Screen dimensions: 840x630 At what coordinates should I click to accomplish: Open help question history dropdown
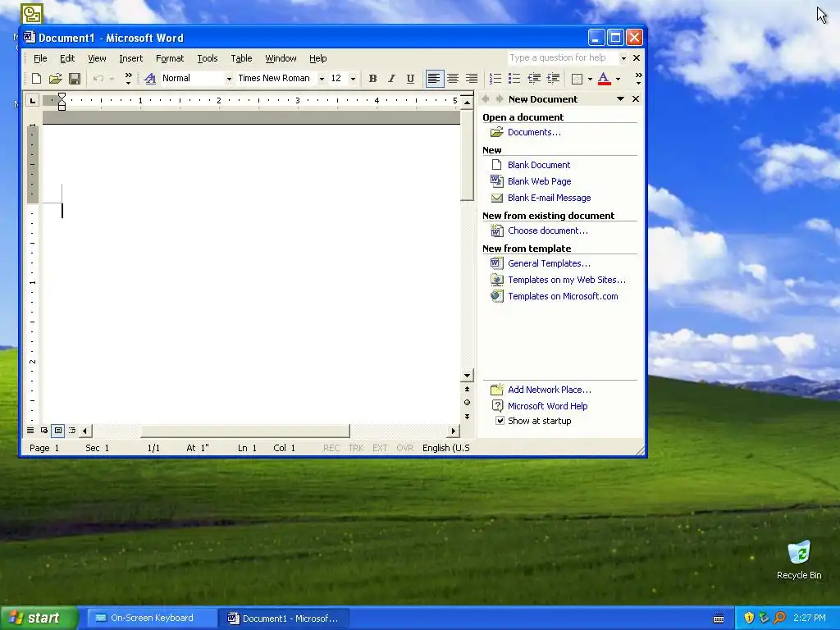623,58
